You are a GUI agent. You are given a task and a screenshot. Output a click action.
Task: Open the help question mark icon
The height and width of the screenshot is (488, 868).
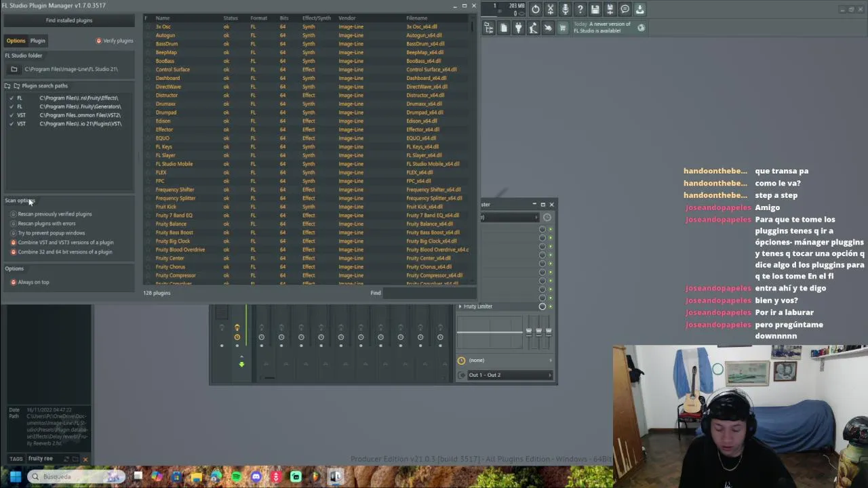(580, 9)
